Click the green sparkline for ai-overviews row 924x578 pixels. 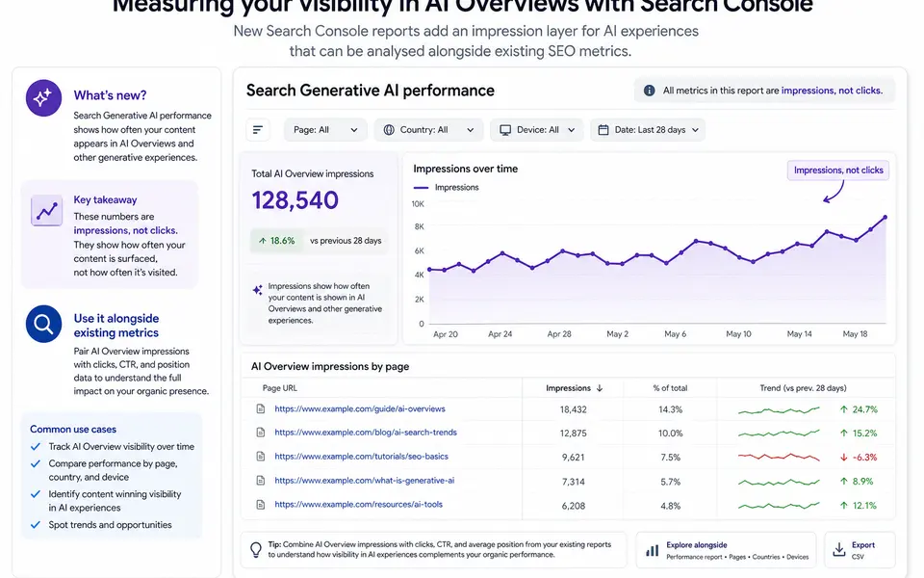tap(779, 410)
